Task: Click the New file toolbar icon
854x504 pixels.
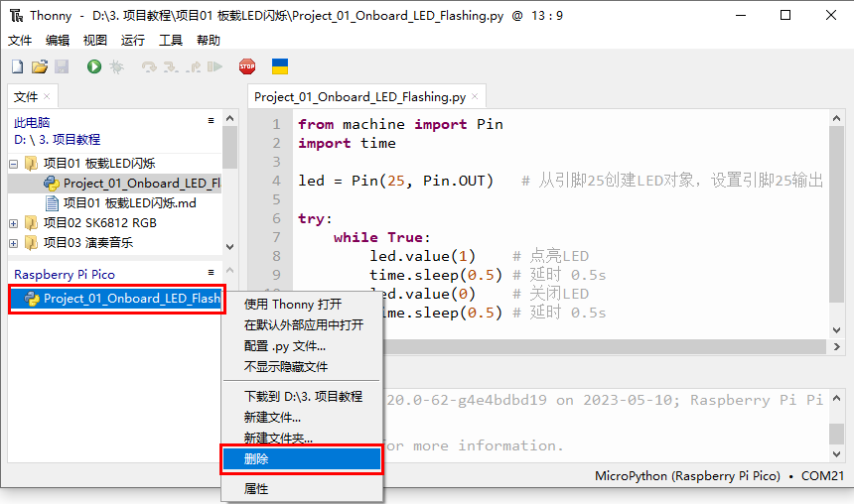Action: coord(18,66)
